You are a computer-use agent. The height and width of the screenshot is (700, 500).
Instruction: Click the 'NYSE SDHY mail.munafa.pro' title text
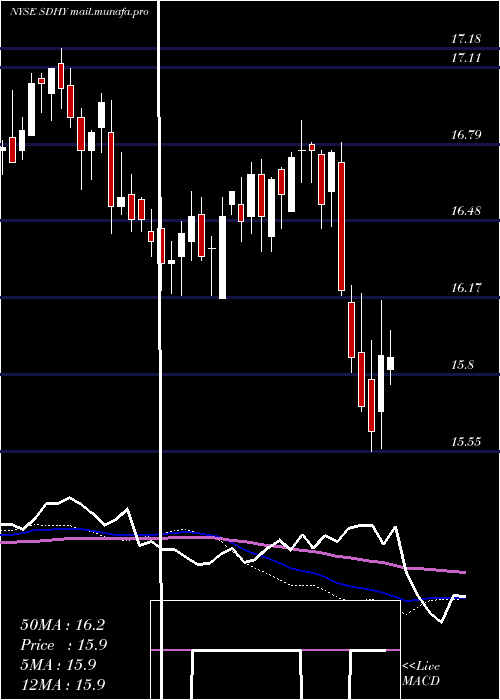point(79,12)
